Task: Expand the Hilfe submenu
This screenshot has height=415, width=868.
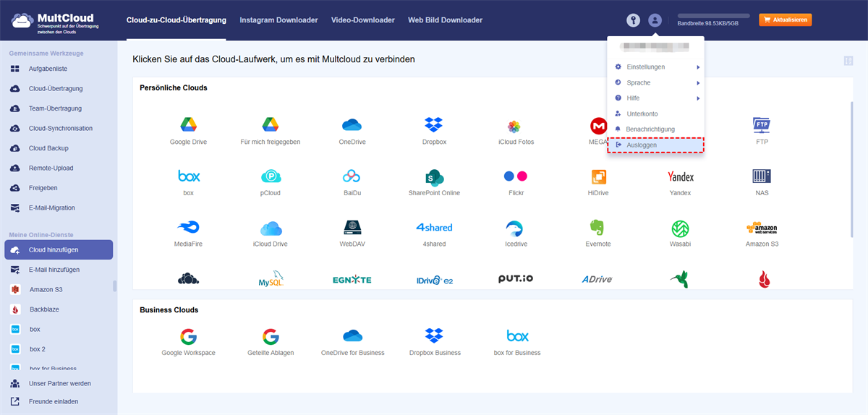Action: point(656,98)
